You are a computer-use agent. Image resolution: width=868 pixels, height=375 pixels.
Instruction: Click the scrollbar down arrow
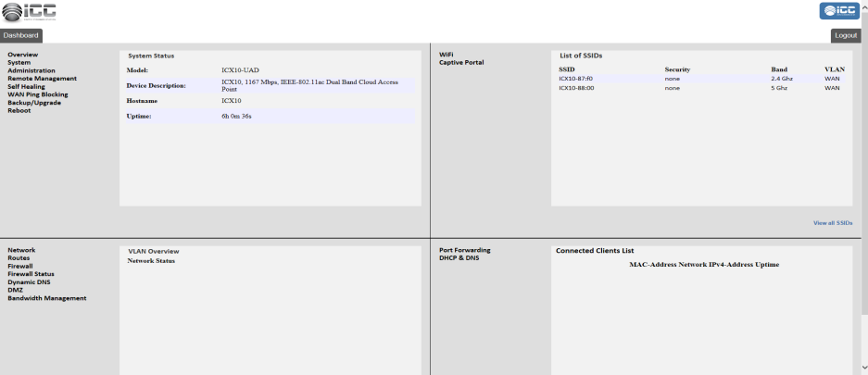(x=864, y=367)
